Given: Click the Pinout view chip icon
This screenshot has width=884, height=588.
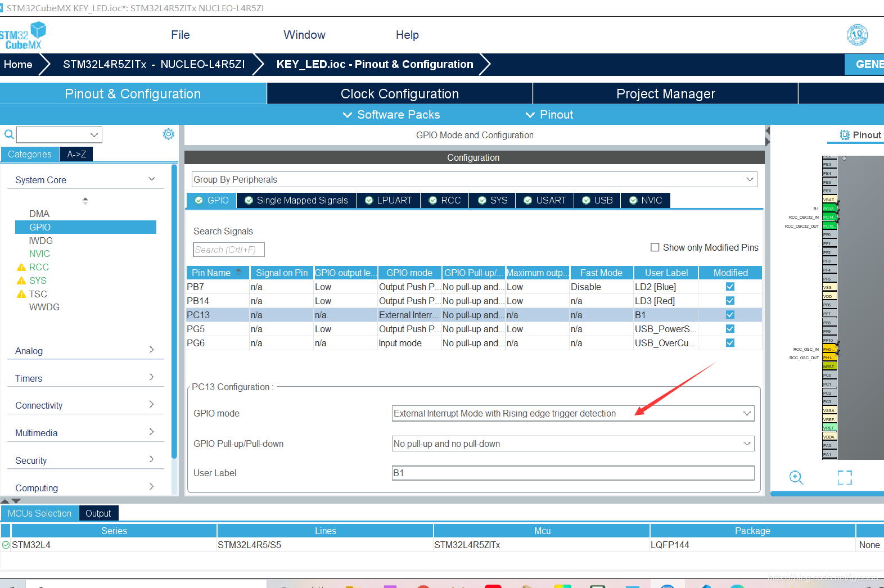Looking at the screenshot, I should [845, 135].
